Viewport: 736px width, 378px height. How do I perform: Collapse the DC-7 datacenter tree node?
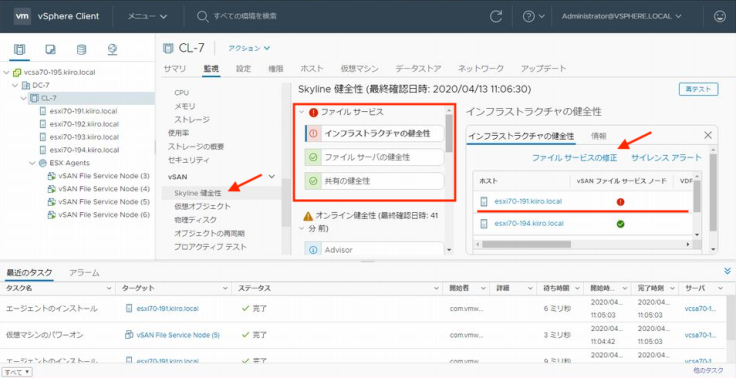tap(15, 85)
